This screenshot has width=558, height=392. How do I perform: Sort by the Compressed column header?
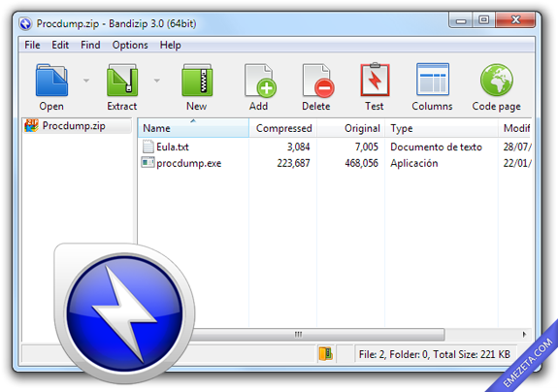283,128
